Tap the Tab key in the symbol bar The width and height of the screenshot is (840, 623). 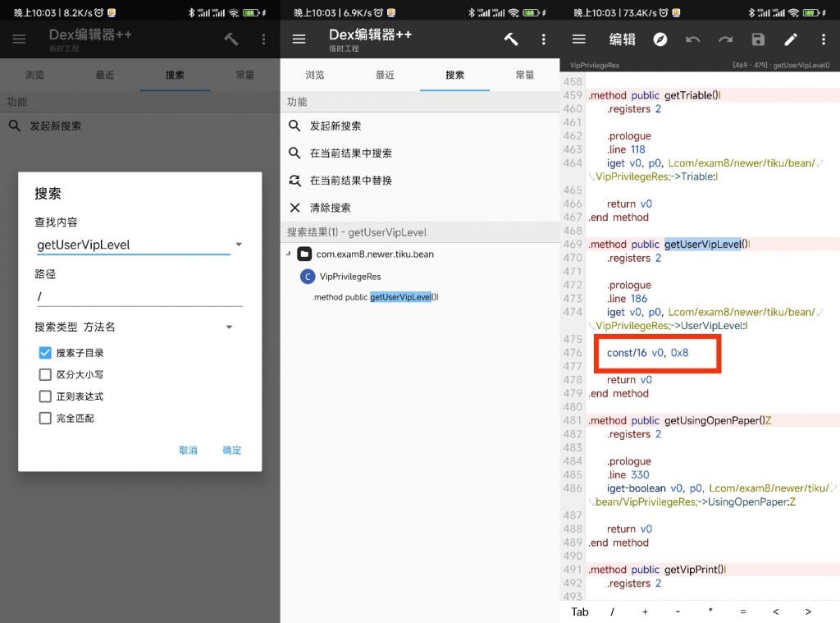[580, 612]
